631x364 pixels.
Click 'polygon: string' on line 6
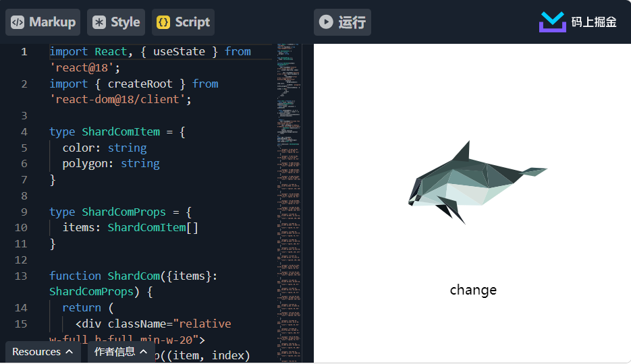click(x=111, y=164)
